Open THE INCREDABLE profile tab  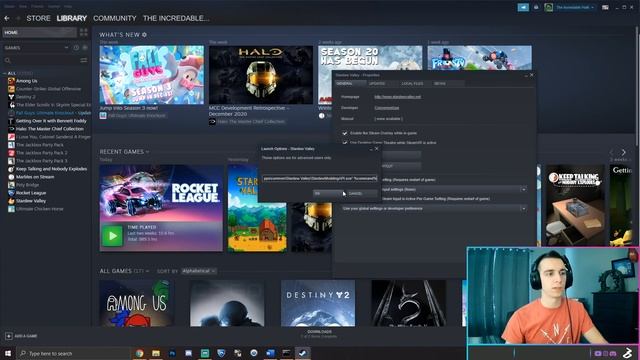coord(176,18)
